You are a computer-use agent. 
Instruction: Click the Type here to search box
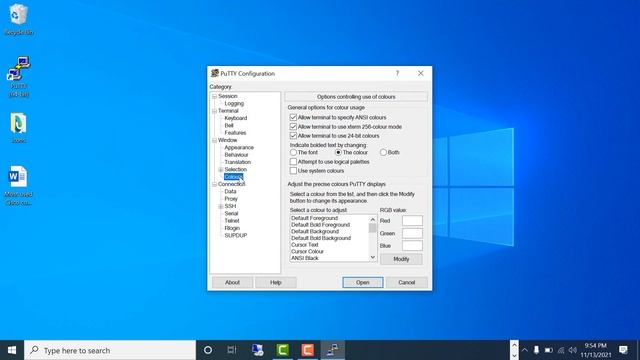110,350
